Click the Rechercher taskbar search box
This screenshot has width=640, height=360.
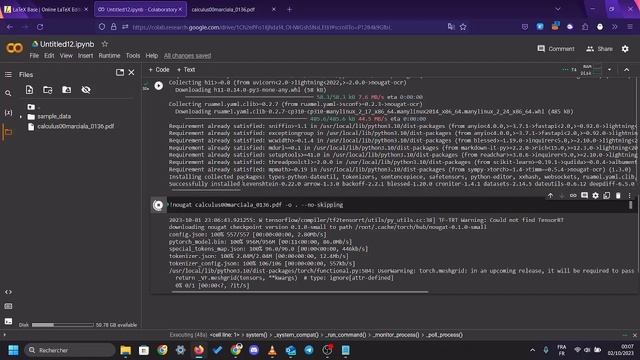(x=69, y=350)
